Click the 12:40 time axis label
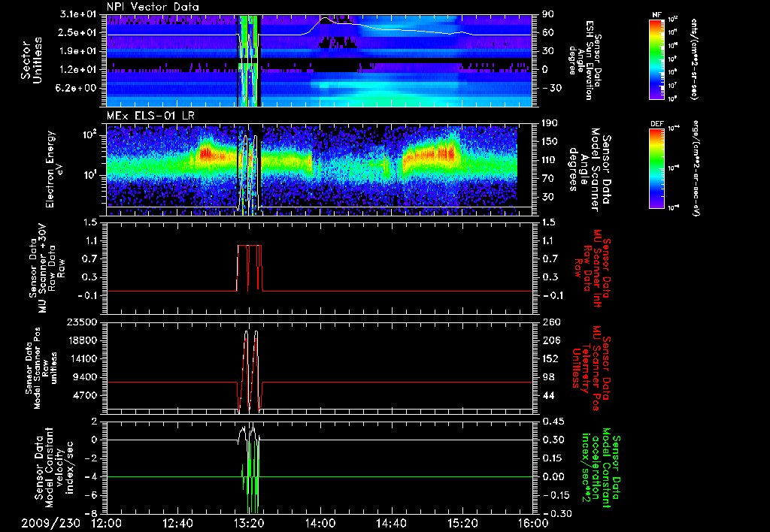The image size is (770, 532). [178, 524]
